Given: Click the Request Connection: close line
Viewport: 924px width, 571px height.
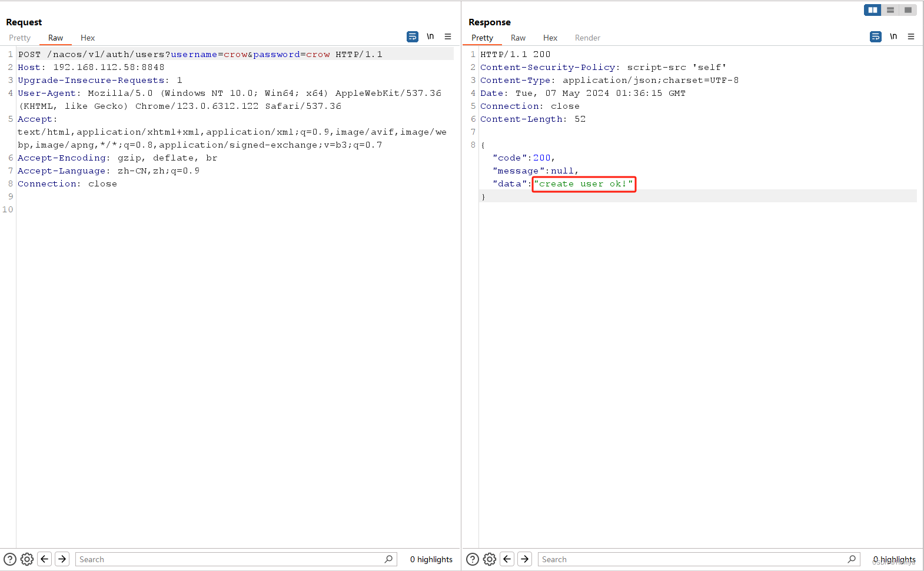Looking at the screenshot, I should tap(68, 183).
